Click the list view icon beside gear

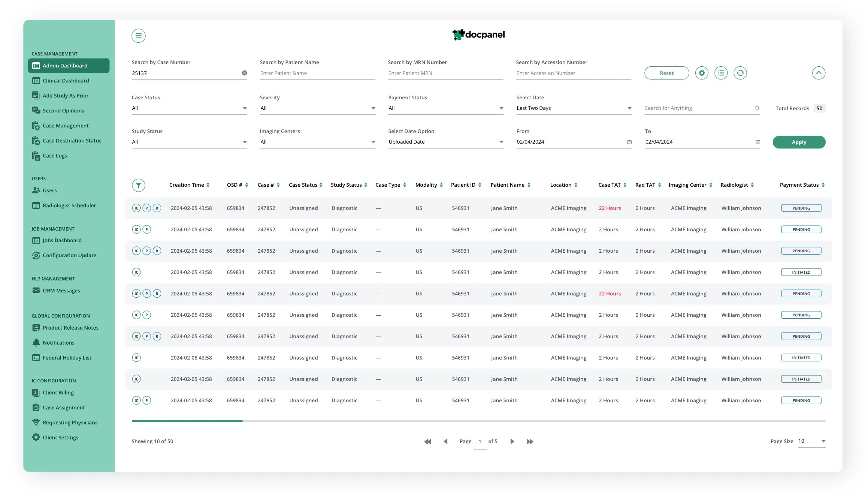[x=720, y=73]
